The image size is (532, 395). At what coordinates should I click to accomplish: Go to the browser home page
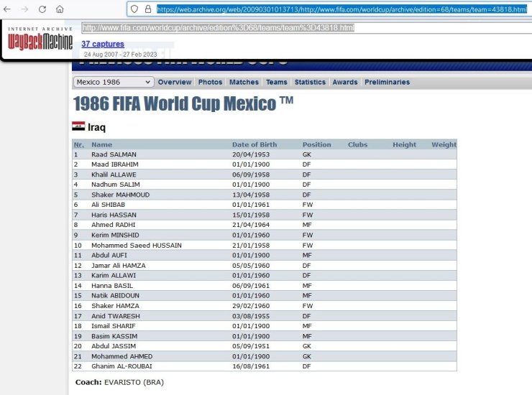60,9
